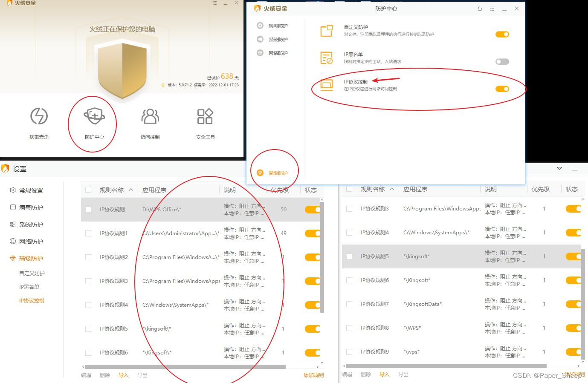Click 导入 button under left table

[x=124, y=375]
